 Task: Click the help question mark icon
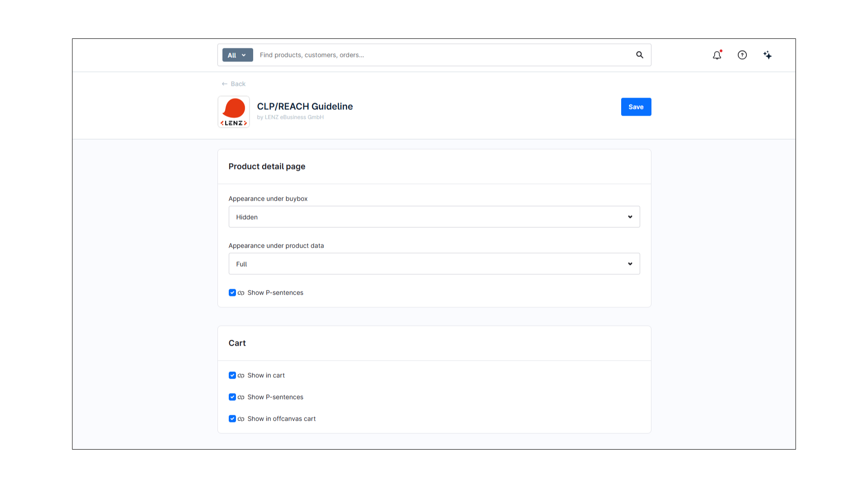tap(742, 55)
